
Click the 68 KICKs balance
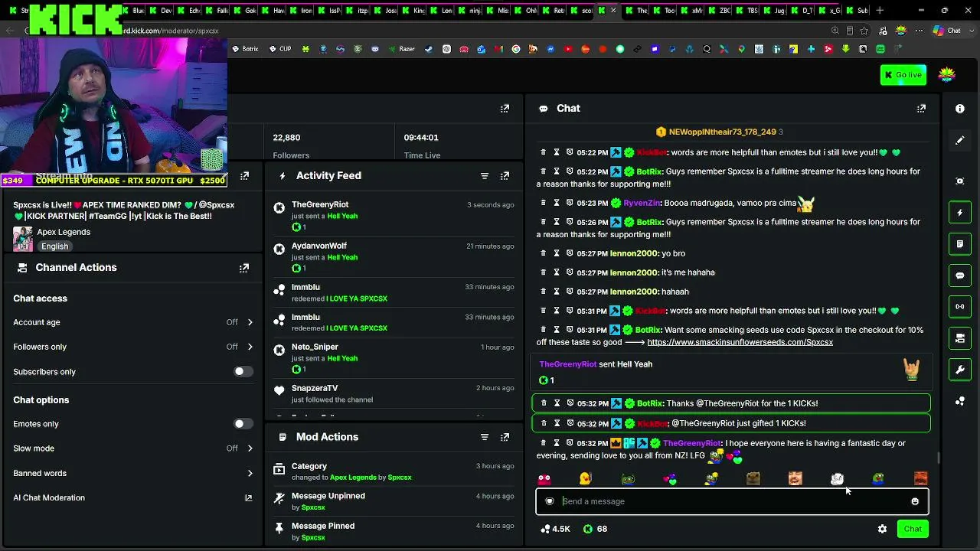(596, 529)
